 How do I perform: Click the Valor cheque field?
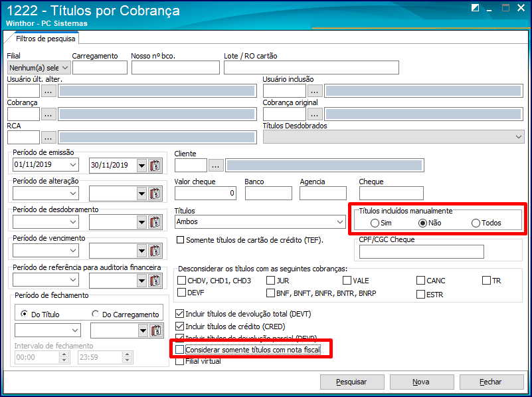tap(205, 193)
